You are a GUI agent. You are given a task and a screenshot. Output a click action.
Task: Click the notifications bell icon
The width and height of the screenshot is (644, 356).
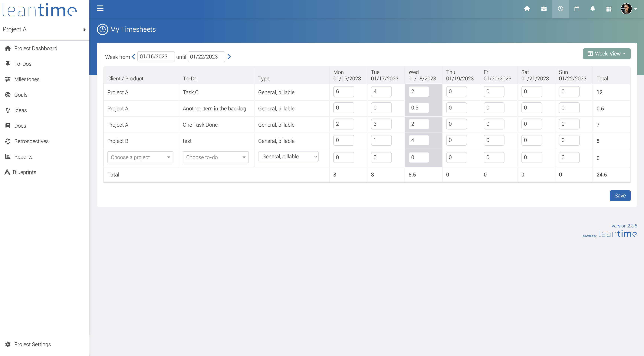593,9
